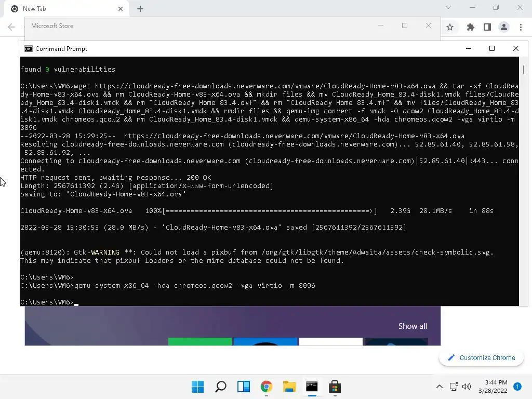Open volume speaker tray icon
532x399 pixels.
[467, 387]
